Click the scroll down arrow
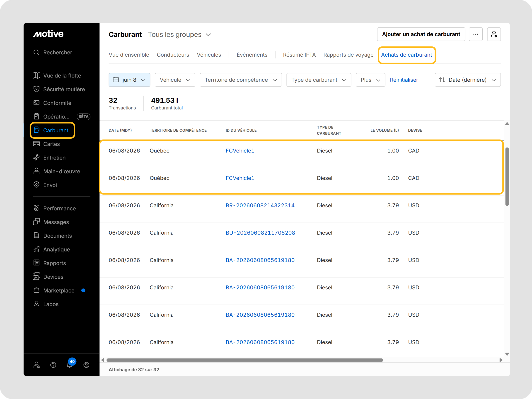Screen dimensions: 532x399 [x=507, y=354]
